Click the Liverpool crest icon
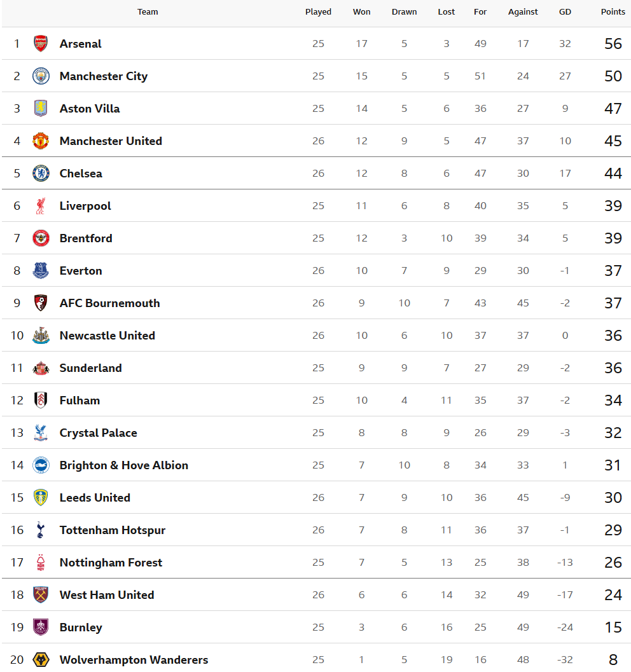 (41, 206)
